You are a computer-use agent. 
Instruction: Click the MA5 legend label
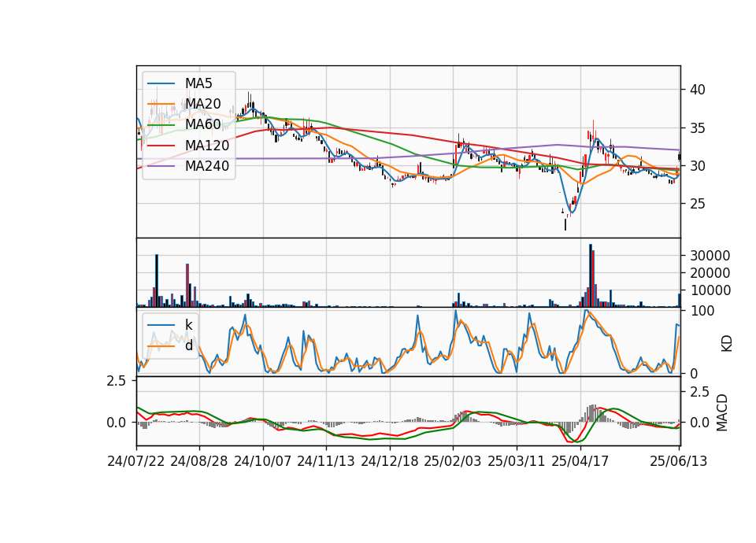click(198, 83)
